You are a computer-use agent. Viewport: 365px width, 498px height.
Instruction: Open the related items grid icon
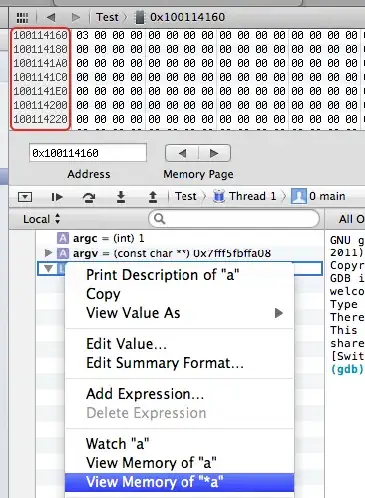[22, 18]
